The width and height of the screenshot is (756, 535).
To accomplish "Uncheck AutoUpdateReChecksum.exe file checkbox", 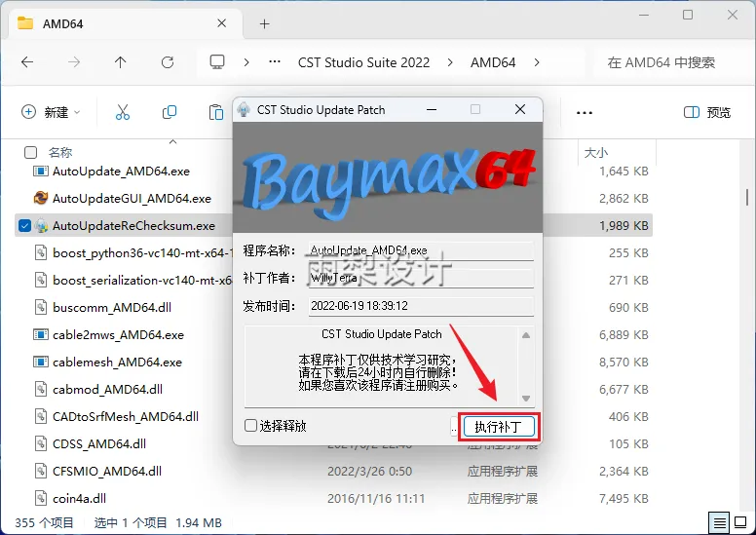I will click(24, 225).
